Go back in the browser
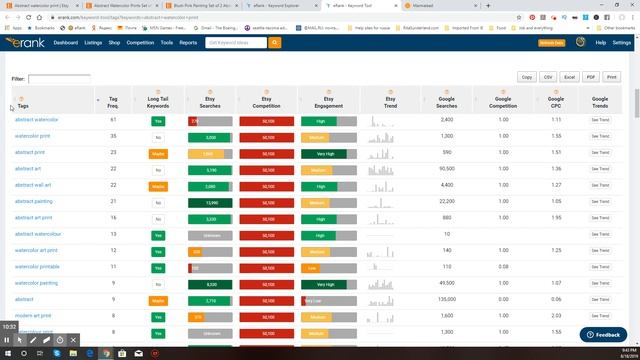 (7, 18)
